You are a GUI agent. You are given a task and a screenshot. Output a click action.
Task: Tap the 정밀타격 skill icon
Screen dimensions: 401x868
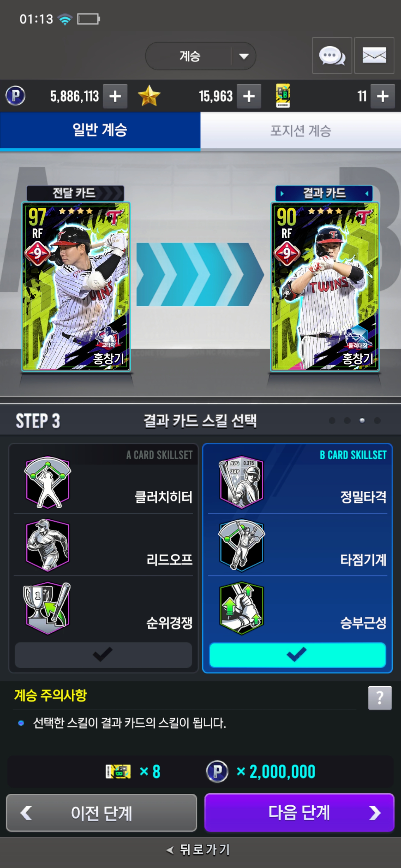point(241,482)
